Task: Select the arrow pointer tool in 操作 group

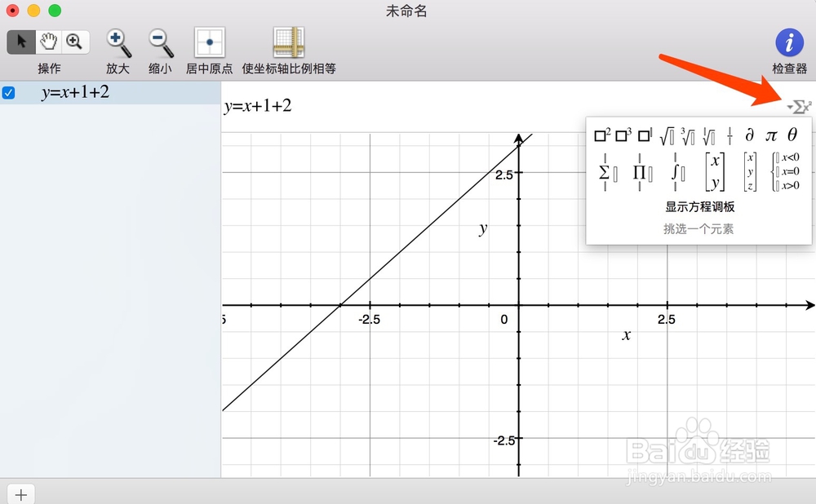Action: (21, 42)
